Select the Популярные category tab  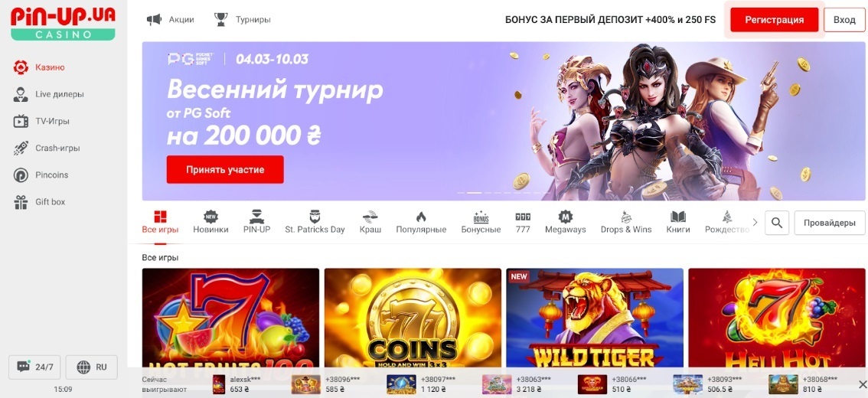(421, 222)
